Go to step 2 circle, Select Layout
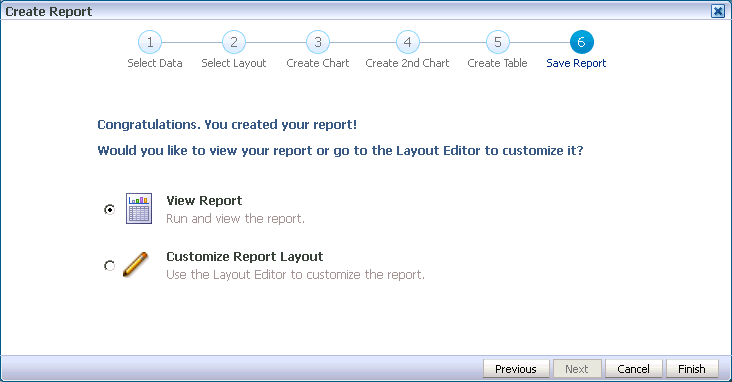This screenshot has height=382, width=732. (234, 42)
